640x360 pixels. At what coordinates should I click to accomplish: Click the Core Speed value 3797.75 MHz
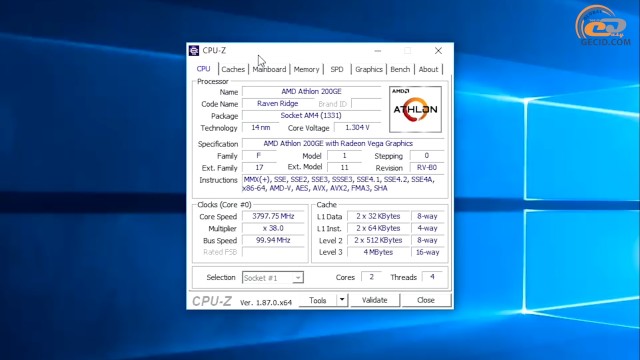273,216
